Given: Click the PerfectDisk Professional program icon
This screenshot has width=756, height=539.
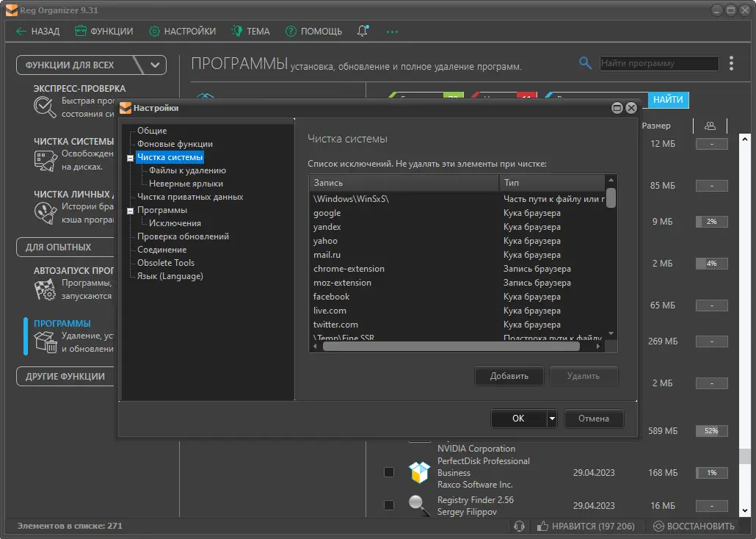Looking at the screenshot, I should 419,472.
